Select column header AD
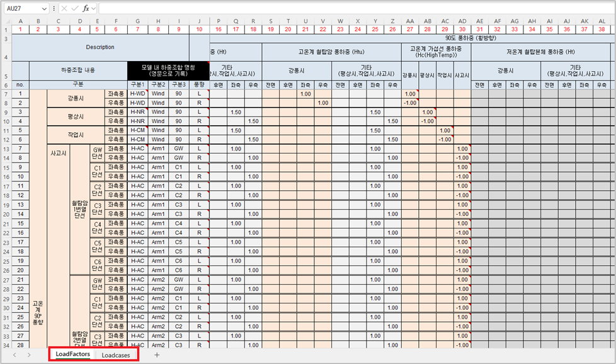This screenshot has height=364, width=616. [x=462, y=21]
